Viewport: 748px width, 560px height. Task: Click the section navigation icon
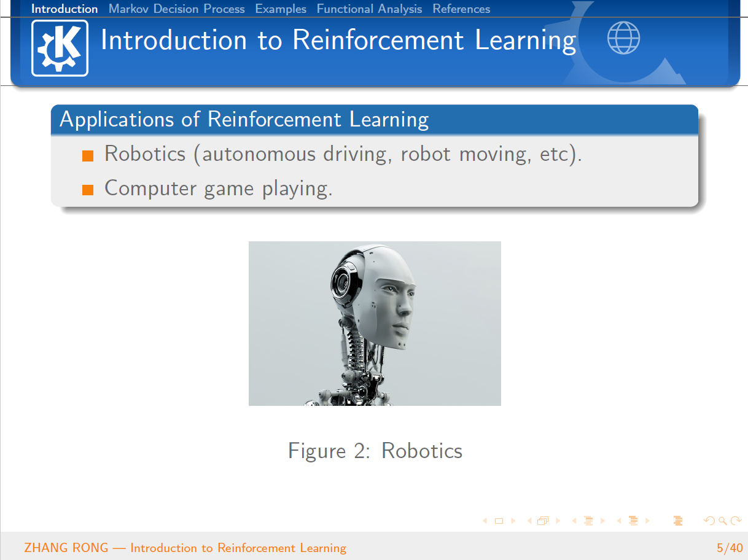[633, 521]
